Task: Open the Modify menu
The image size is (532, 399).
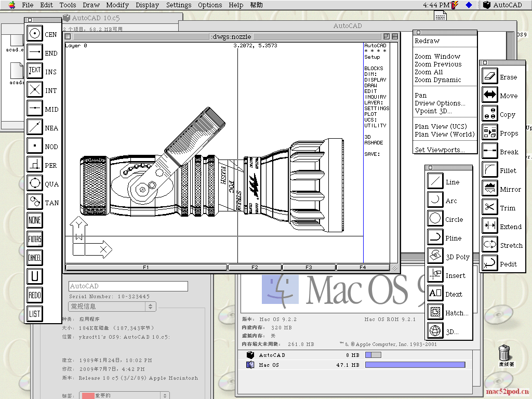Action: 117,5
